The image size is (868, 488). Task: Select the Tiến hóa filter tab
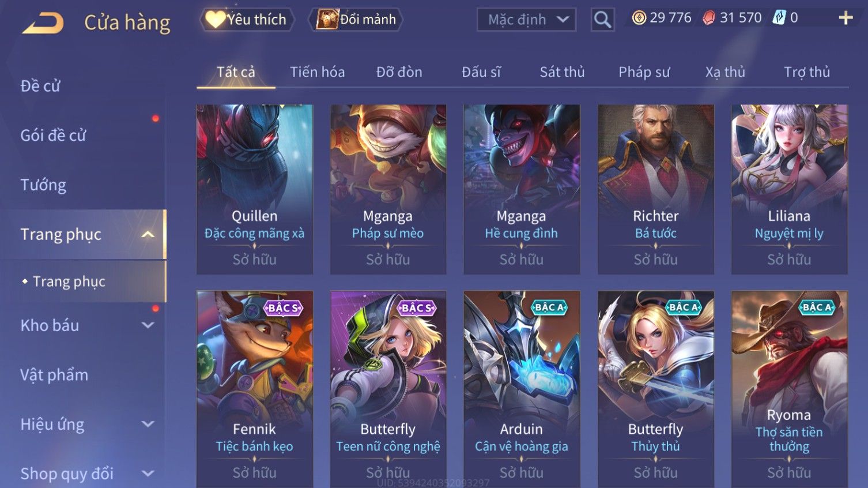[317, 72]
